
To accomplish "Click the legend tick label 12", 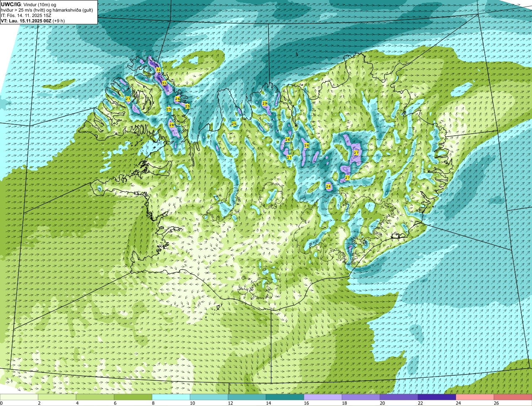I will pyautogui.click(x=230, y=403).
